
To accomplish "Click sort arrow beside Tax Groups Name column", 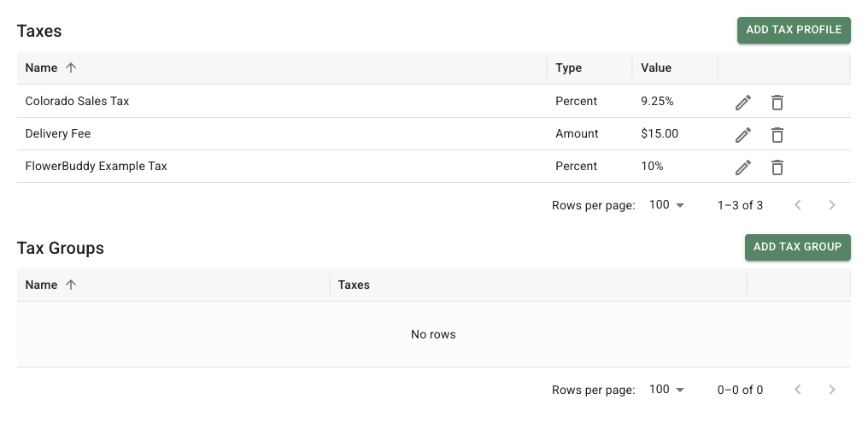I will [x=71, y=285].
